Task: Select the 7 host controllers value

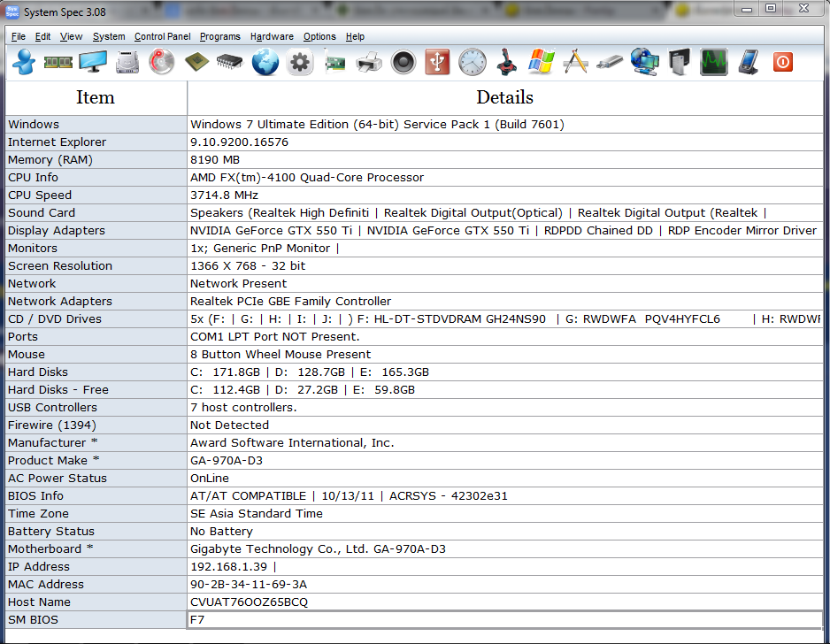Action: coord(243,408)
